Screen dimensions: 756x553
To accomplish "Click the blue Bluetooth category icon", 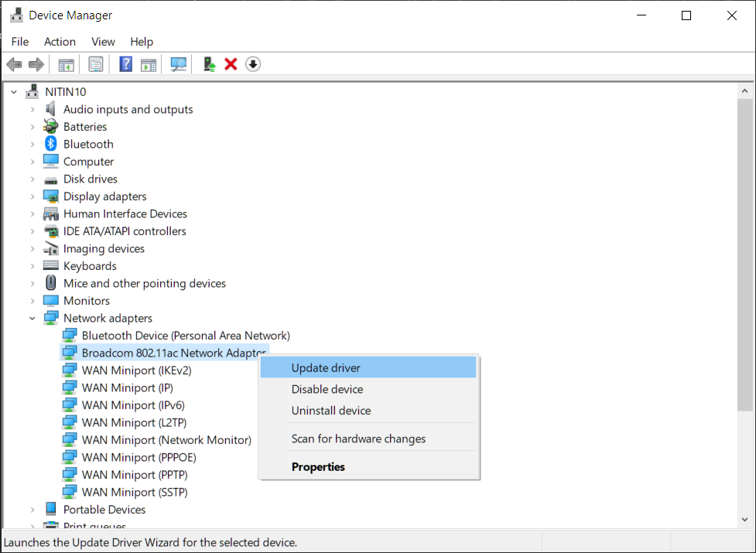I will click(x=50, y=144).
